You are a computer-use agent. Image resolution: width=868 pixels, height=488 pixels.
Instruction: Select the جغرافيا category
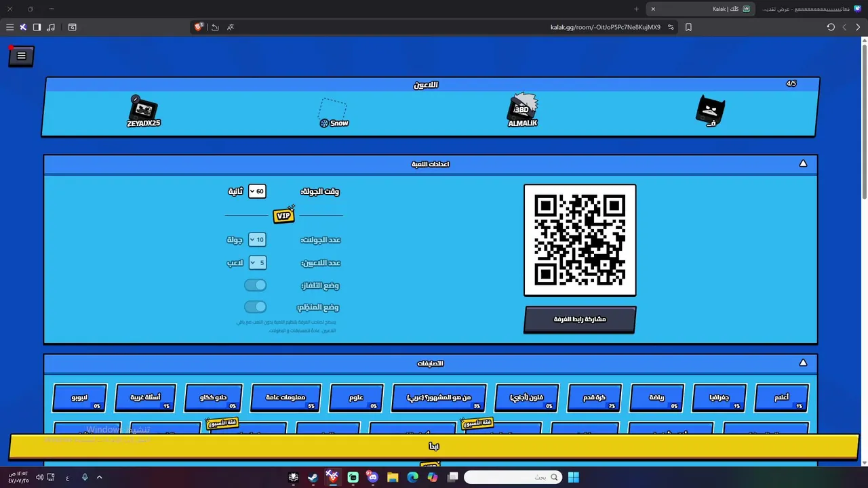point(719,398)
